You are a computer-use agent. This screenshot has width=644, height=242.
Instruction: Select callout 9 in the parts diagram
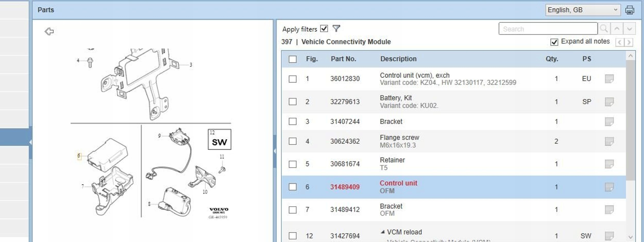(x=159, y=136)
